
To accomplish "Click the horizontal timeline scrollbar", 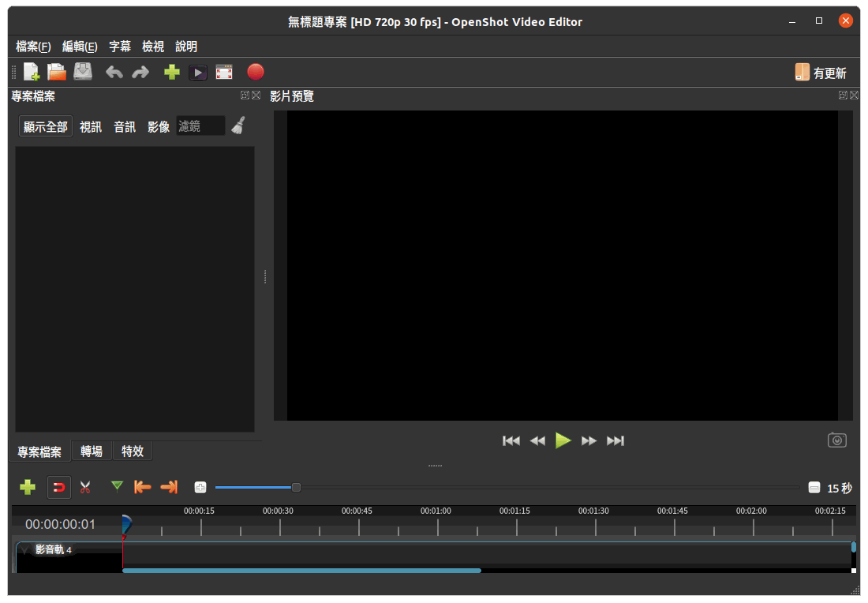I will tap(301, 571).
